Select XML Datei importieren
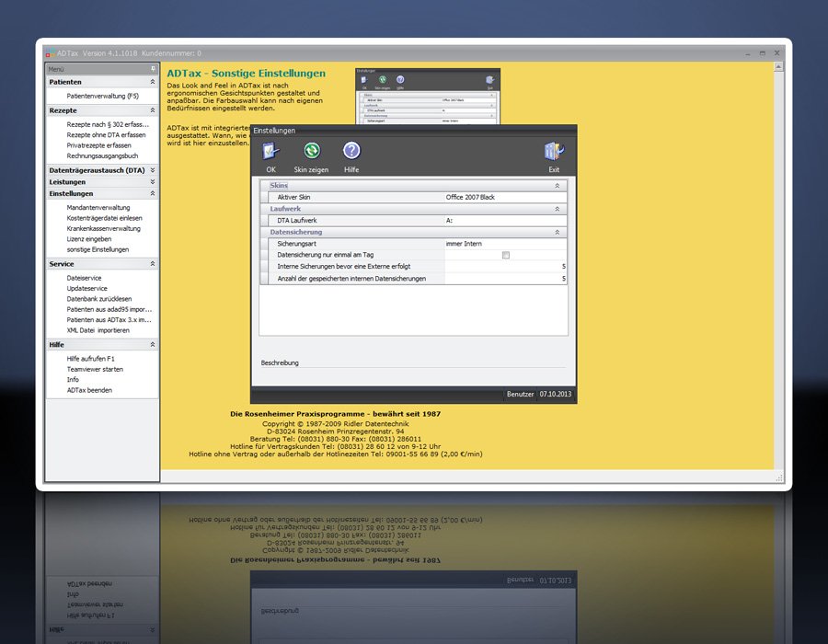The height and width of the screenshot is (644, 828). coord(98,330)
